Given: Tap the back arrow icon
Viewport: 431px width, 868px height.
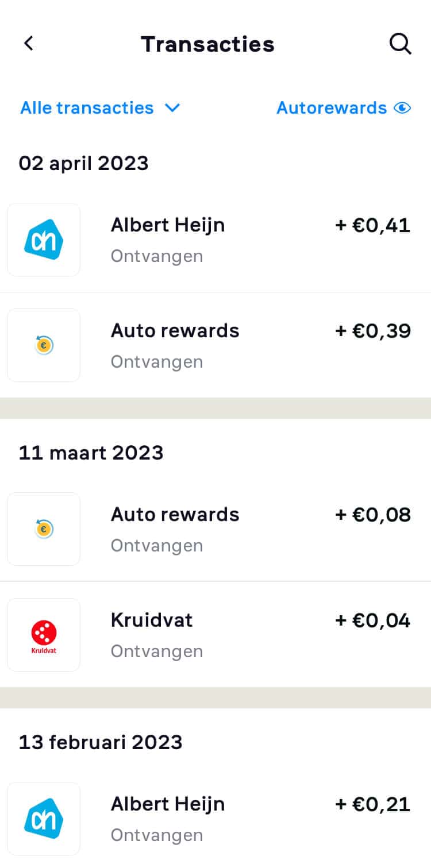Looking at the screenshot, I should click(29, 44).
